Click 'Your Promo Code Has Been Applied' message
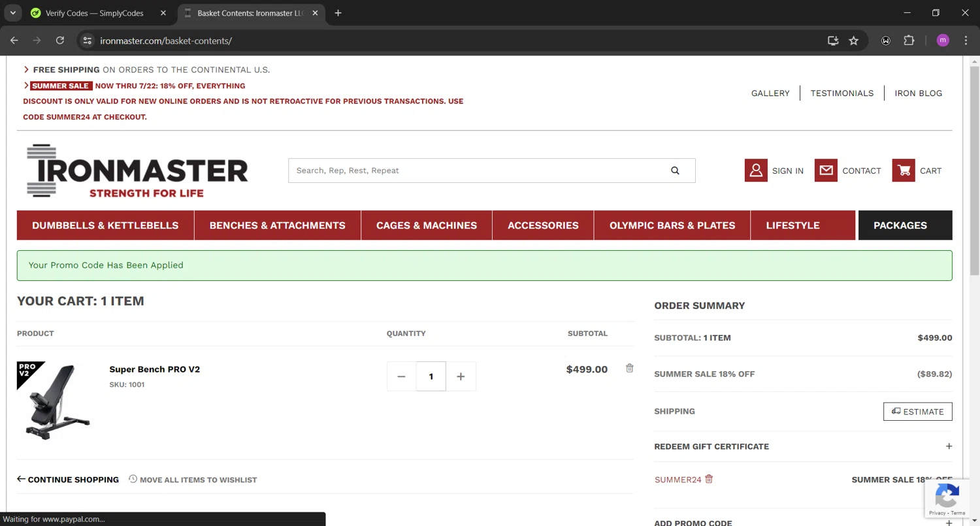Screen dimensions: 980x526 pos(106,265)
